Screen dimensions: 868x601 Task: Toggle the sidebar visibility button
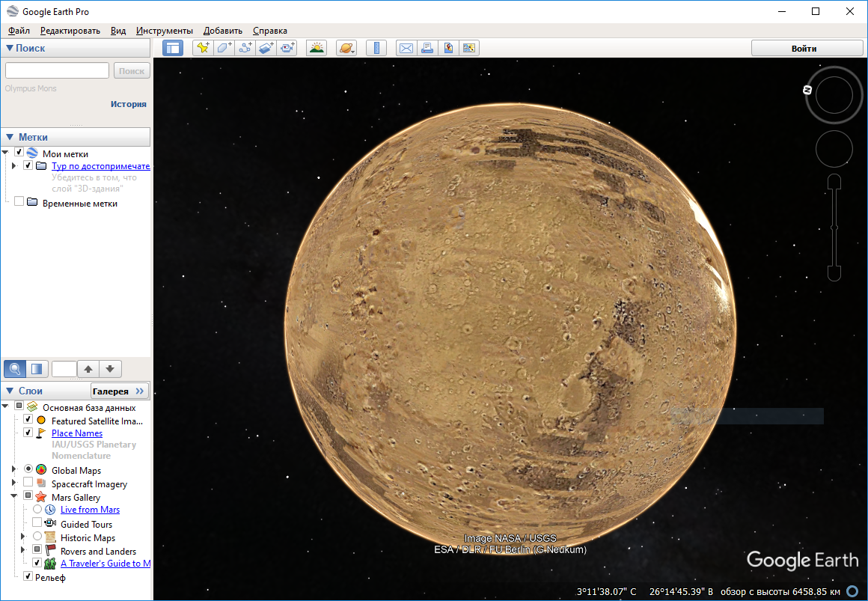(173, 48)
